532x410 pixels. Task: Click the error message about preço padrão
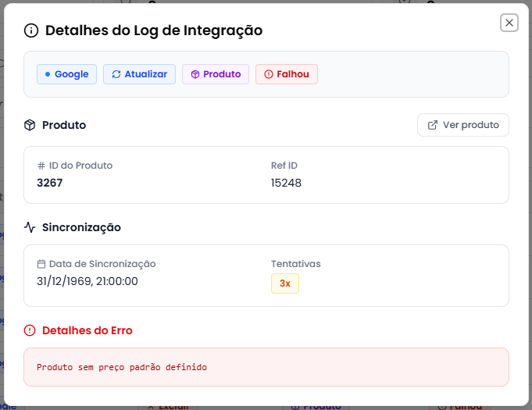tap(122, 366)
